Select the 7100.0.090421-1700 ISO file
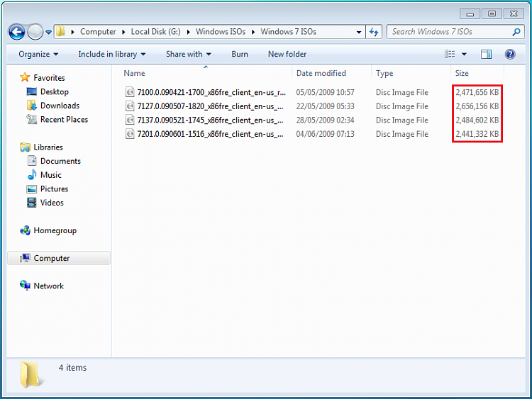Viewport: 532px width, 399px height. 211,92
